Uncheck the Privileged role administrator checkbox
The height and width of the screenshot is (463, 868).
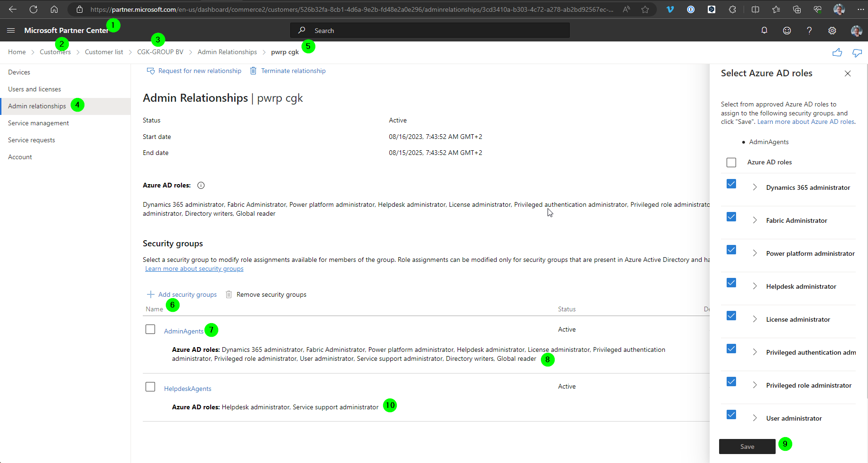tap(731, 382)
